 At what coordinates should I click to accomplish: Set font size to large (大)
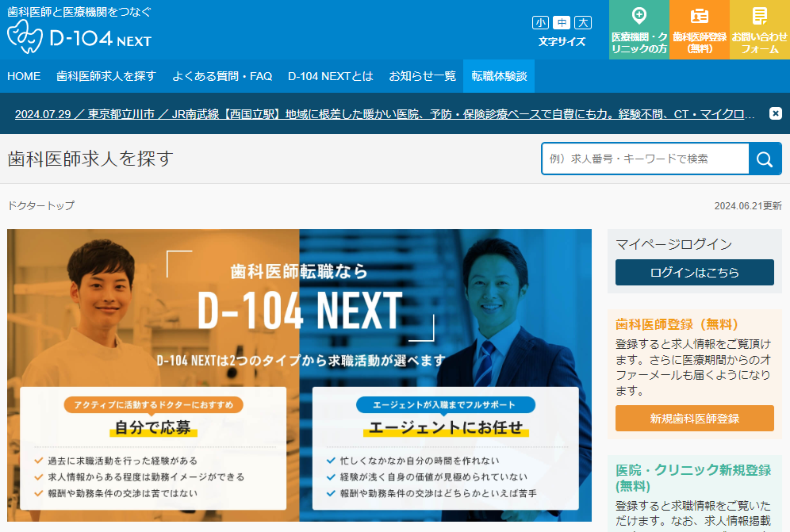(x=583, y=23)
